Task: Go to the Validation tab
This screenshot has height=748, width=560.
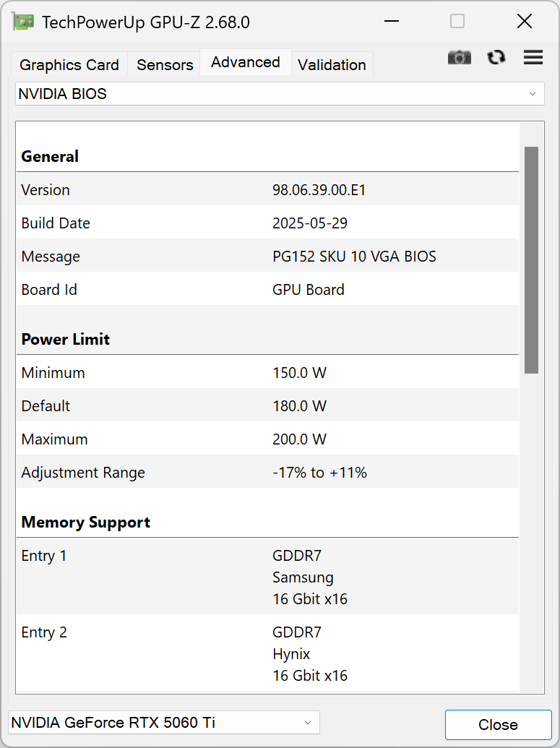Action: pos(332,65)
